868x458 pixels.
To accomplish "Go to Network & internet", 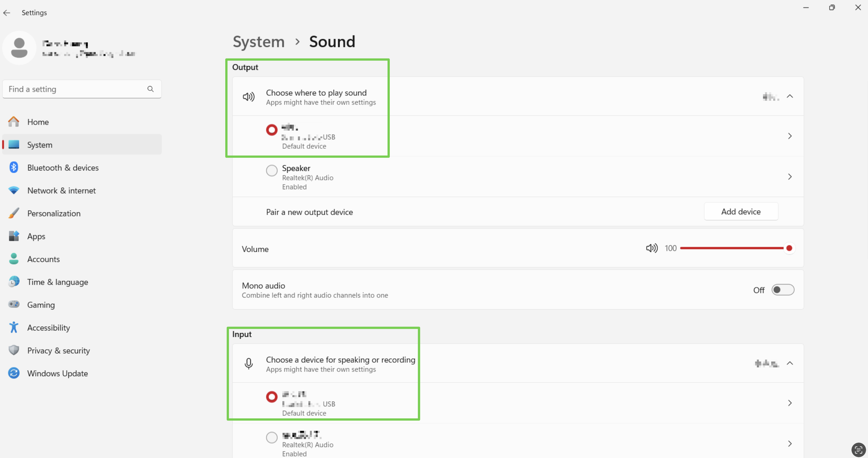I will [x=61, y=191].
